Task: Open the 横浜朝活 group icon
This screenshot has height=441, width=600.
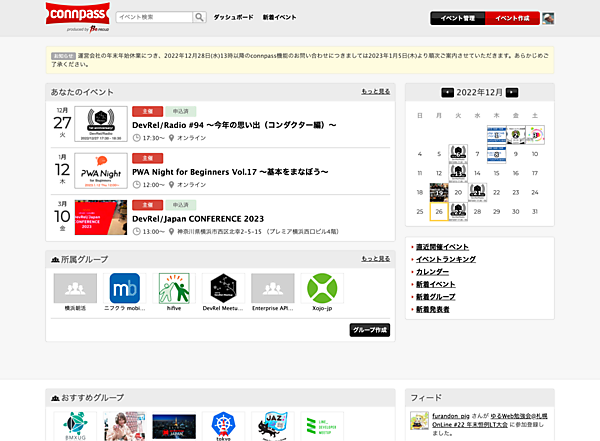Action: [x=76, y=289]
